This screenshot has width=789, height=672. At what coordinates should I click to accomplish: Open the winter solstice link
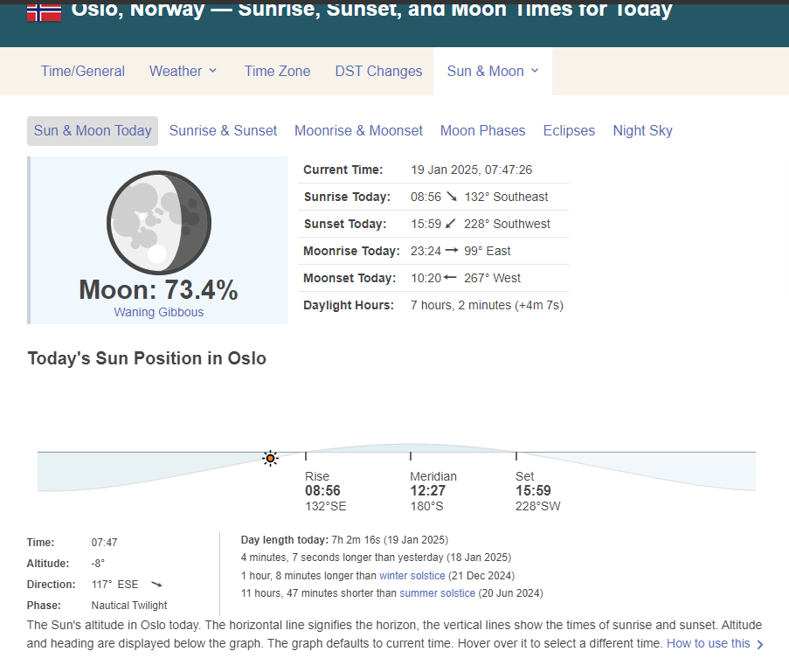coord(412,576)
